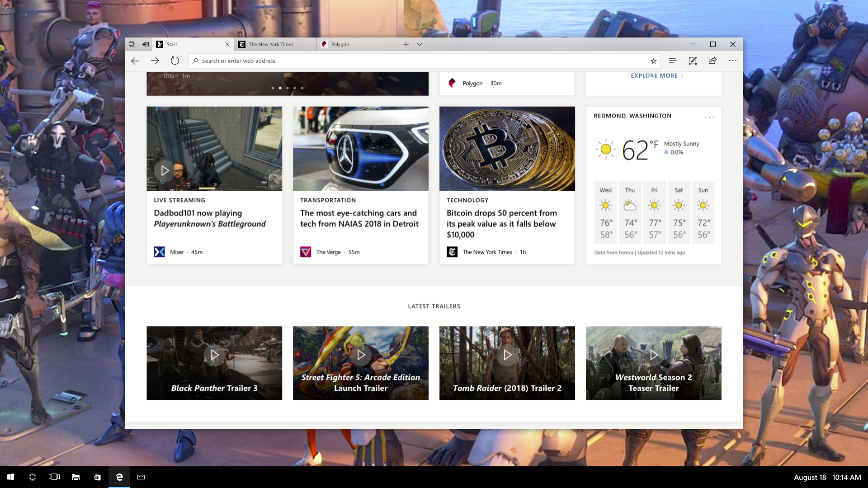
Task: Open Task View on taskbar
Action: pyautogui.click(x=54, y=477)
